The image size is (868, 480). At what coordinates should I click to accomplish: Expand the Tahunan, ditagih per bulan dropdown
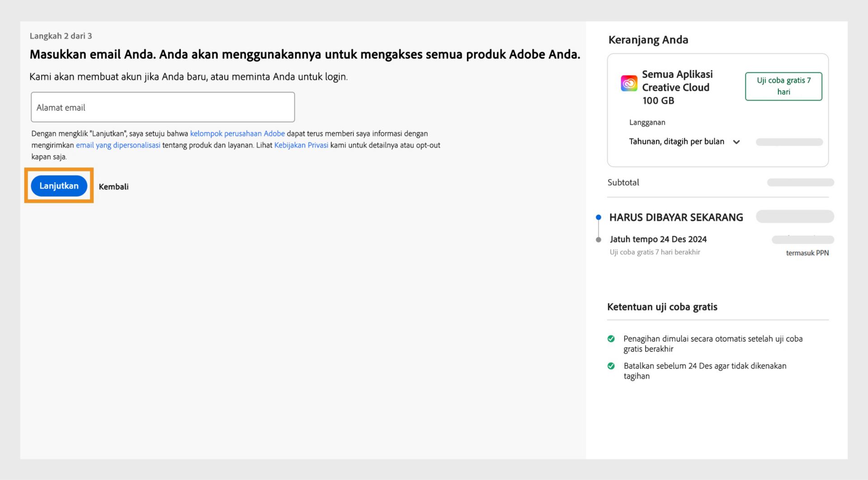point(684,142)
